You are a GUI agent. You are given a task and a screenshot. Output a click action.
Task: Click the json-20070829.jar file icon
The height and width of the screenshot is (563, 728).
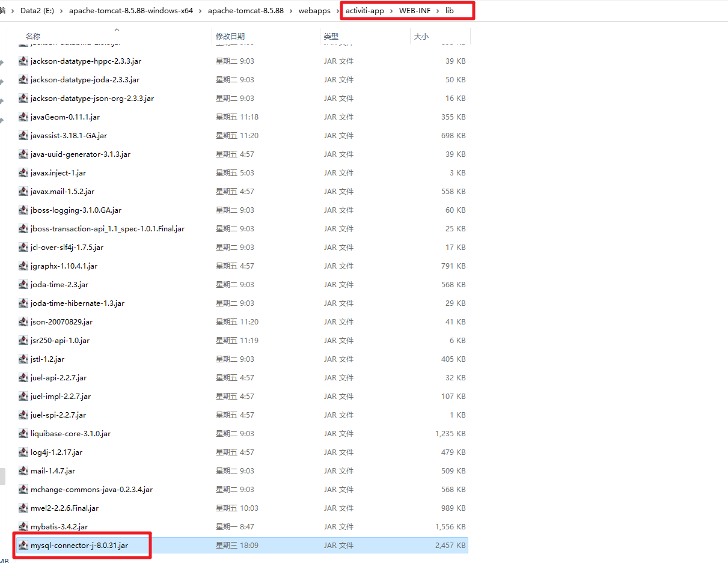(23, 322)
